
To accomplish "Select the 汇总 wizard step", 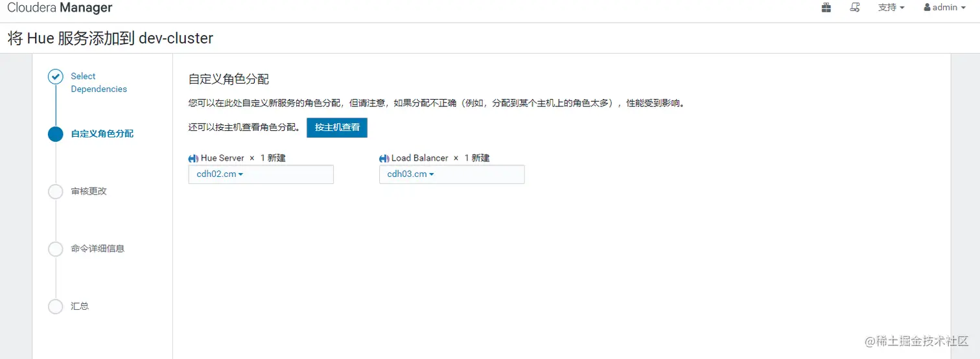I will pyautogui.click(x=80, y=306).
